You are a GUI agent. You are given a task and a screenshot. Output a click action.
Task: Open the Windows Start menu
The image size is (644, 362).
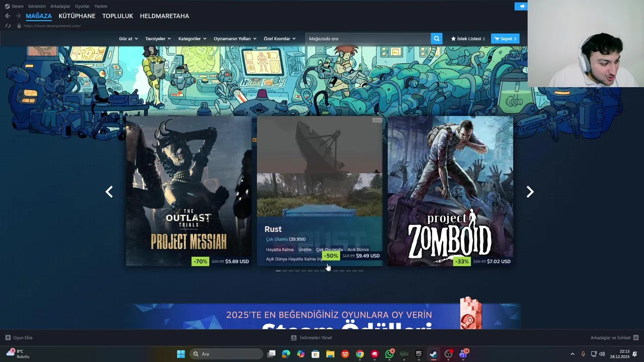click(181, 354)
